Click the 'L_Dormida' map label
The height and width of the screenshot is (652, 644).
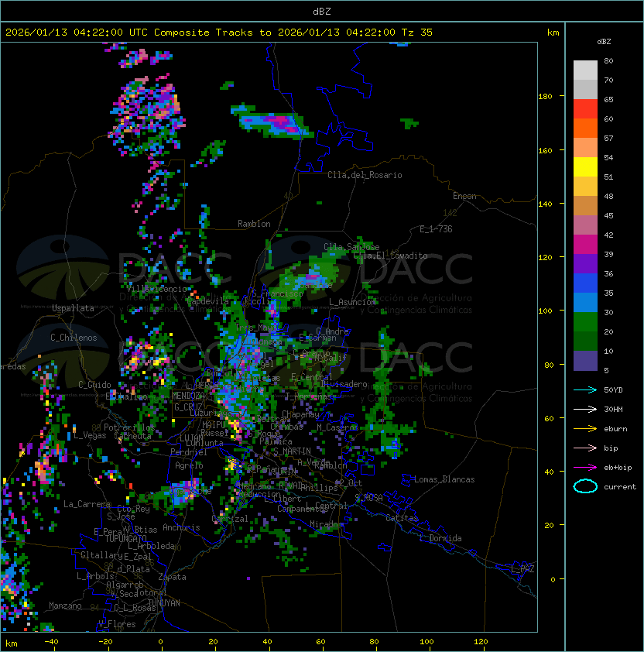pyautogui.click(x=440, y=538)
